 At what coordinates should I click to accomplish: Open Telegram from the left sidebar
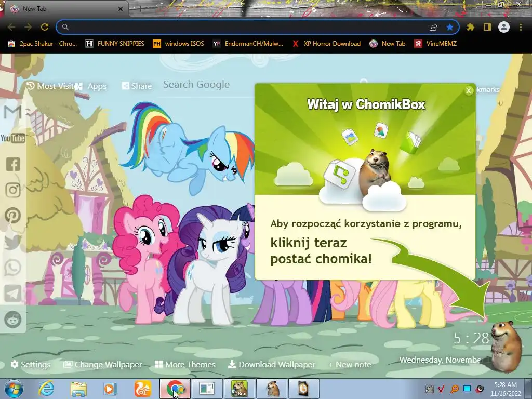(x=13, y=294)
